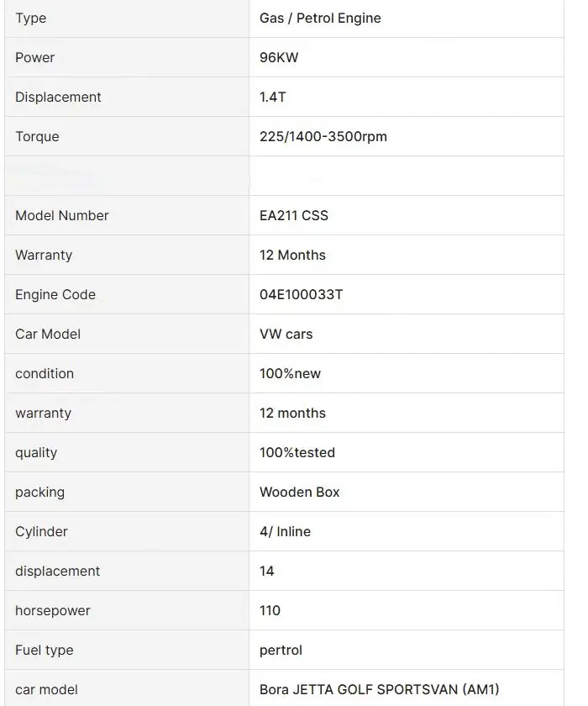Select the horsepower value 110
This screenshot has height=706, width=588.
click(270, 610)
